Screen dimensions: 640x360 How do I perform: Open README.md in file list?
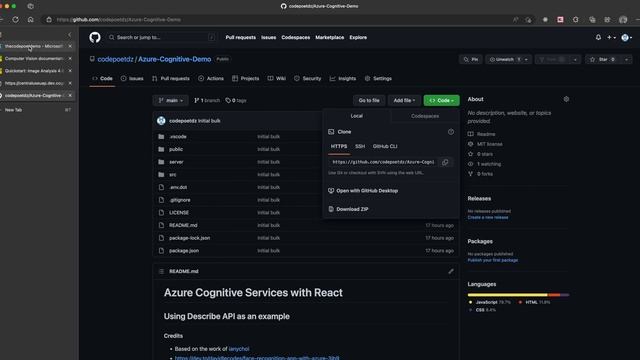tap(183, 225)
